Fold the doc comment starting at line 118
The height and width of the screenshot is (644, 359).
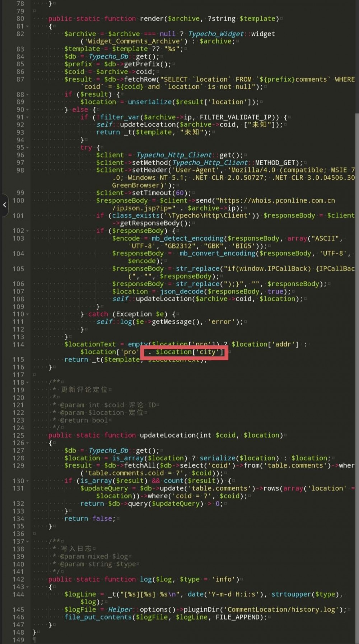[28, 383]
